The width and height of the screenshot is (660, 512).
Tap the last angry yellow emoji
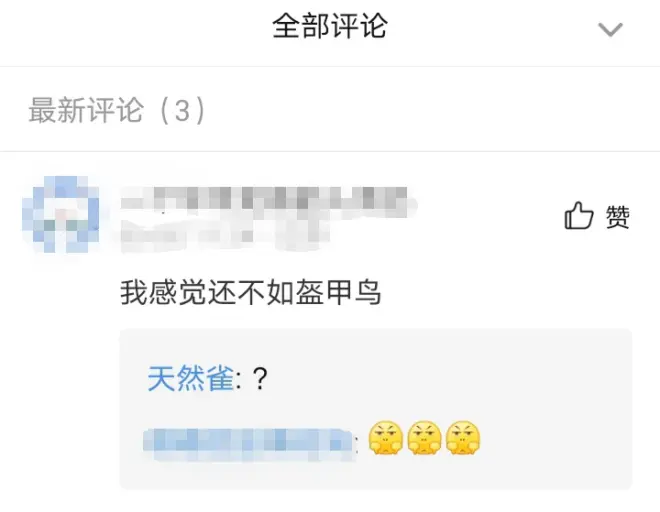[463, 438]
